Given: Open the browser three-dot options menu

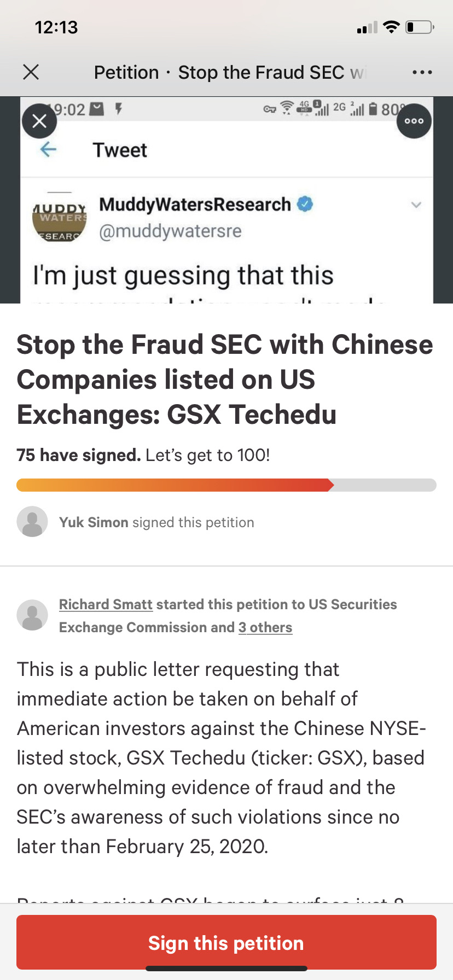Looking at the screenshot, I should [x=422, y=72].
